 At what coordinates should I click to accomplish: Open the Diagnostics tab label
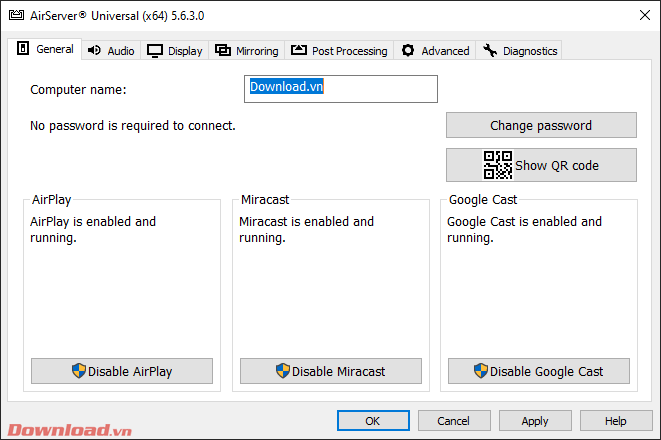coord(530,51)
